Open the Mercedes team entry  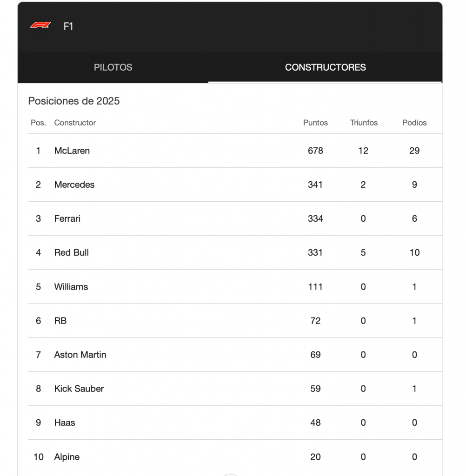click(x=74, y=185)
